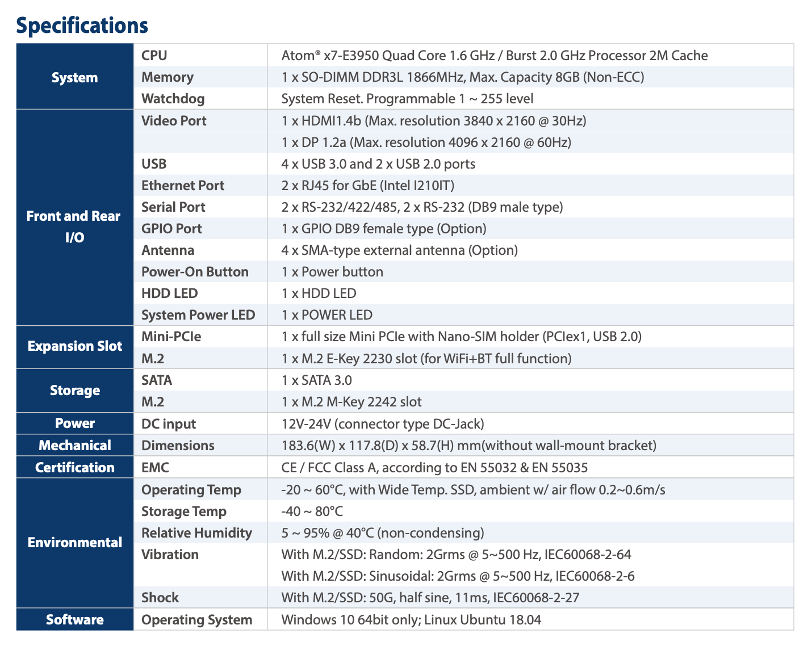Click the DP 1.2a resolution text
Image resolution: width=812 pixels, height=646 pixels.
coord(426,142)
